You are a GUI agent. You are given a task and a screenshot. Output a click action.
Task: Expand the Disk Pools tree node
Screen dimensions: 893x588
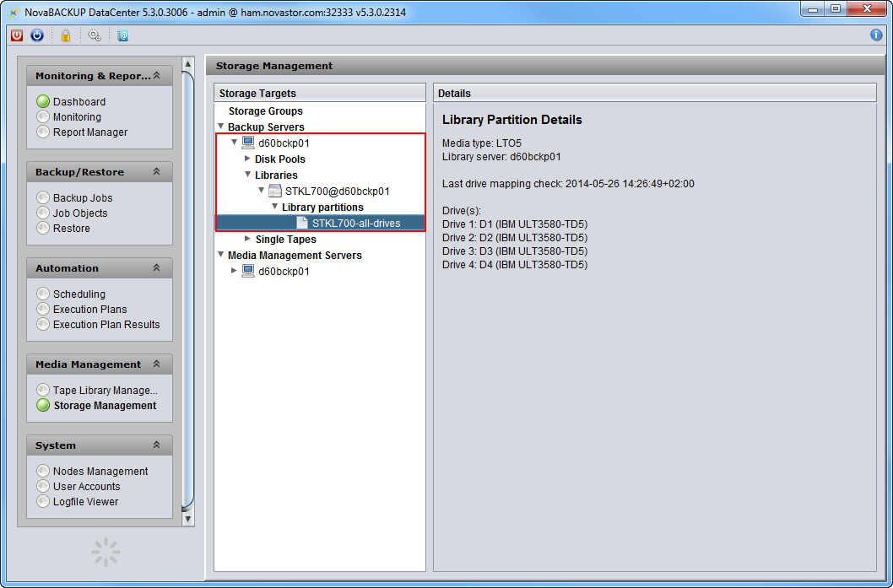pyautogui.click(x=247, y=159)
